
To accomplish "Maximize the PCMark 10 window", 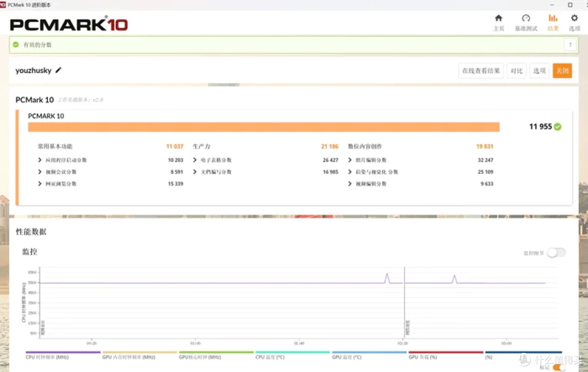I will point(570,5).
